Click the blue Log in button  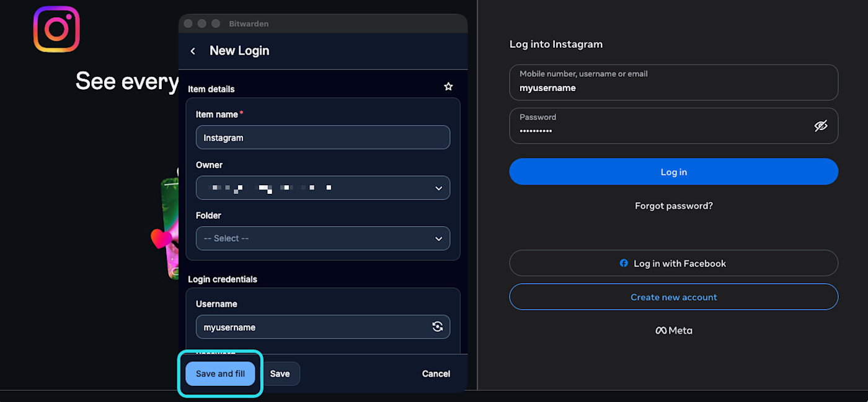(674, 172)
